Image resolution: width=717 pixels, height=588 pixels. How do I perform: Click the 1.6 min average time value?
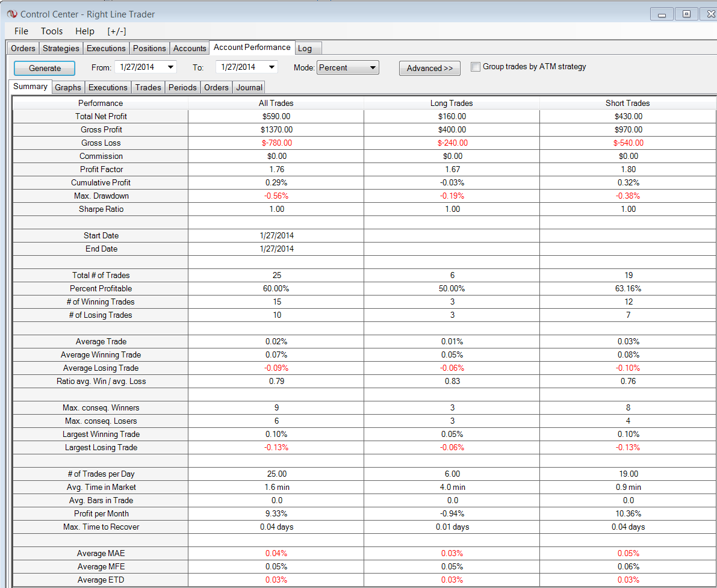[277, 488]
